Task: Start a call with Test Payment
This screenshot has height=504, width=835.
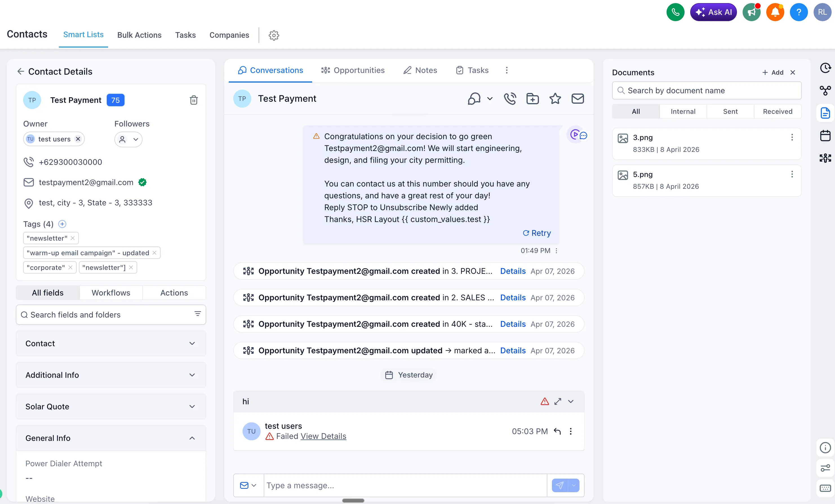Action: 510,99
